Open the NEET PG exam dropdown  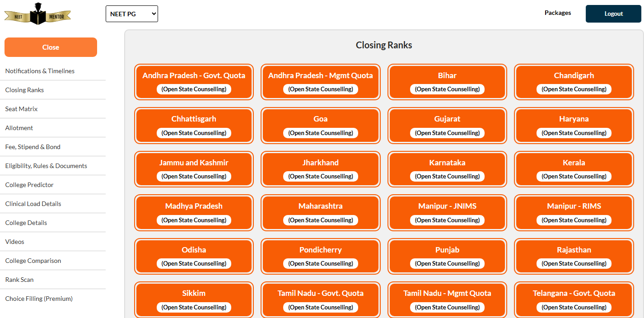click(x=132, y=14)
